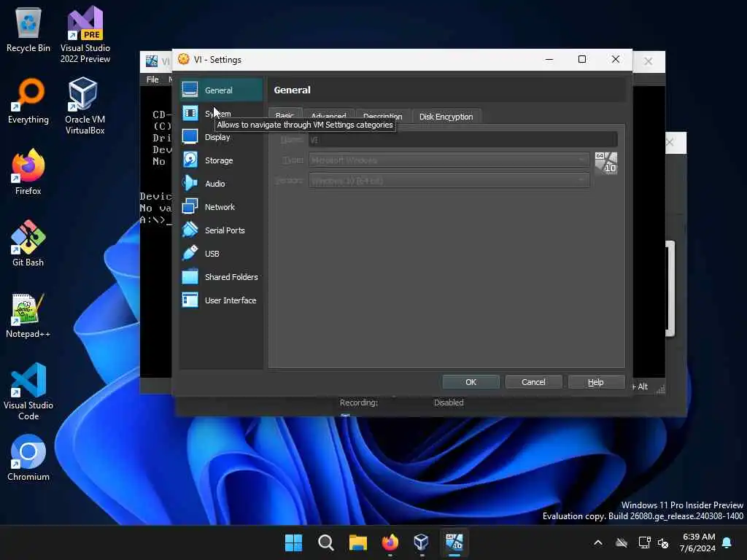
Task: Open Git Bash desktop shortcut
Action: click(28, 243)
